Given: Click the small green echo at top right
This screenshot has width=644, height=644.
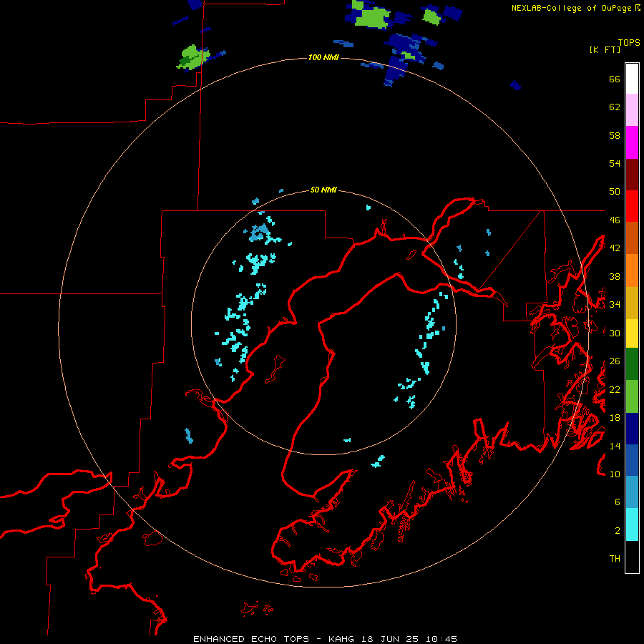Looking at the screenshot, I should [x=431, y=17].
